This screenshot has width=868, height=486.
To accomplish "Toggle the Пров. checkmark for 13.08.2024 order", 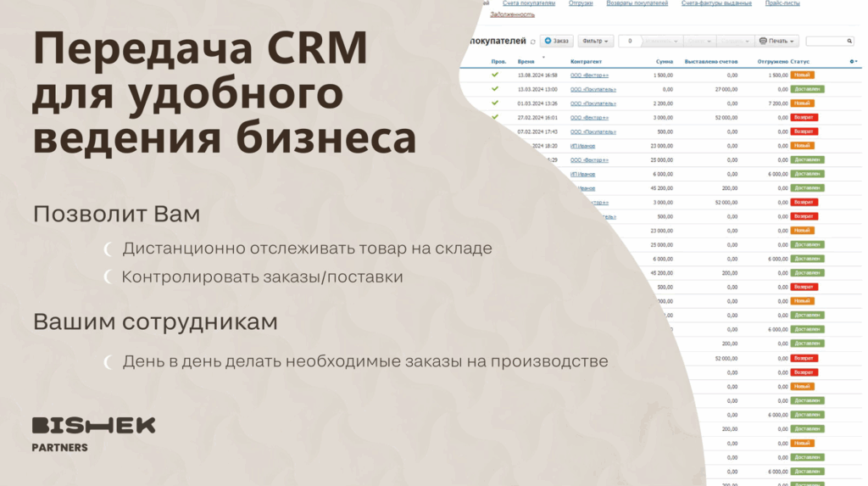I will (x=495, y=75).
